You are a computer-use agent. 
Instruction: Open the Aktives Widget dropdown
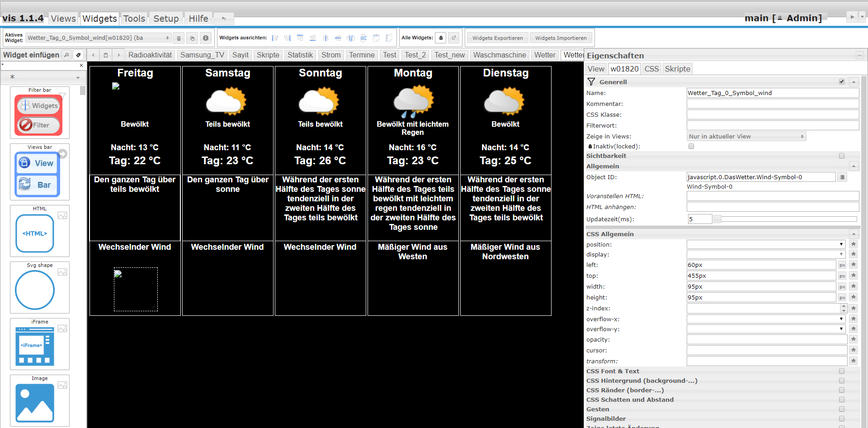98,38
